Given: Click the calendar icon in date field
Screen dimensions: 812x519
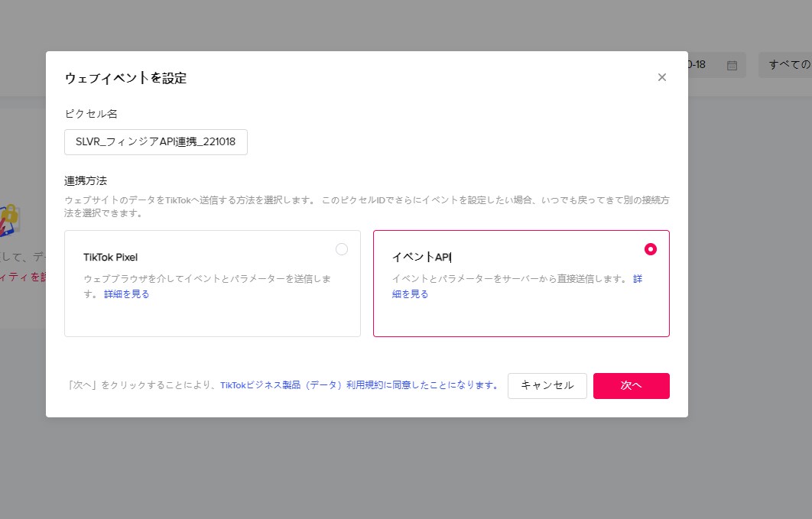Looking at the screenshot, I should [732, 66].
